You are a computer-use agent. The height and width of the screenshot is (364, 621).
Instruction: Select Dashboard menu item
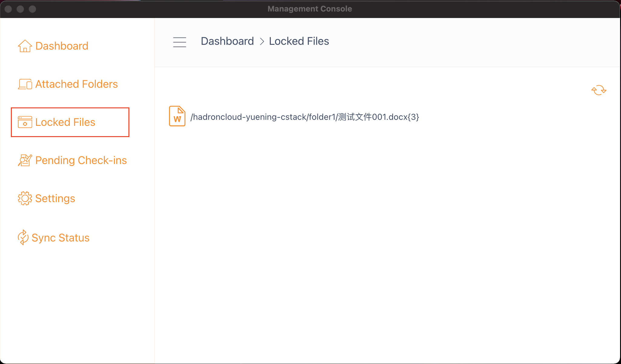pyautogui.click(x=62, y=46)
